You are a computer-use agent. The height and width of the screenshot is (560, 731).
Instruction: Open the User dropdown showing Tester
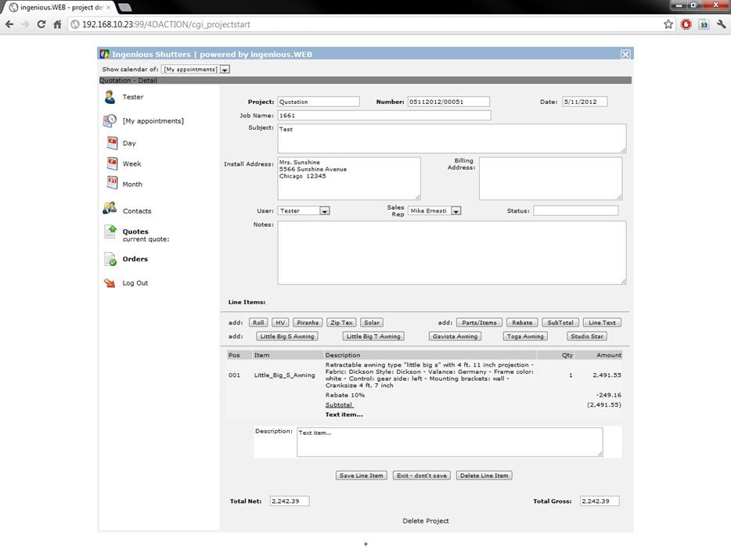[325, 211]
